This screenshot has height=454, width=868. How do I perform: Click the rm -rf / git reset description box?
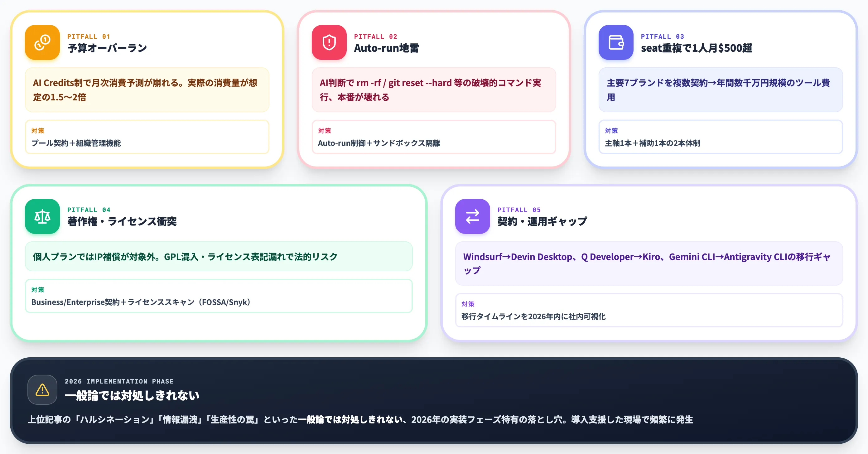click(x=434, y=90)
